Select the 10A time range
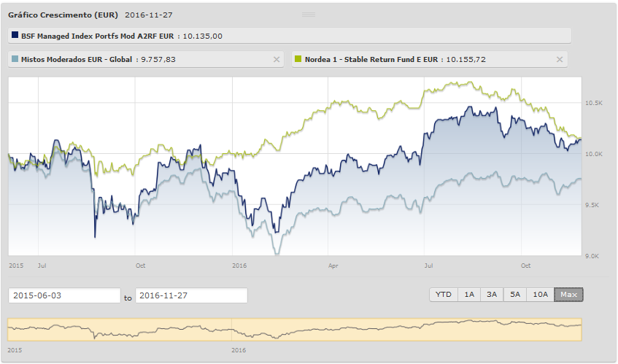The width and height of the screenshot is (618, 364). (x=540, y=295)
